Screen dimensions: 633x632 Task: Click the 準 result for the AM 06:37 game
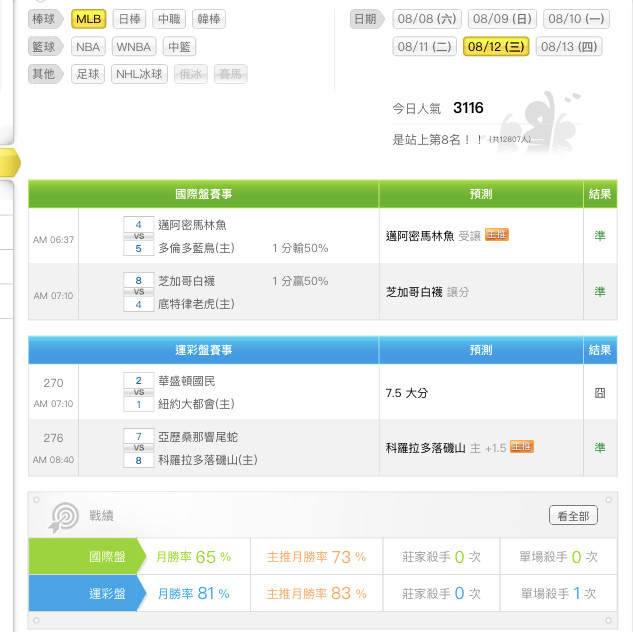pos(600,236)
